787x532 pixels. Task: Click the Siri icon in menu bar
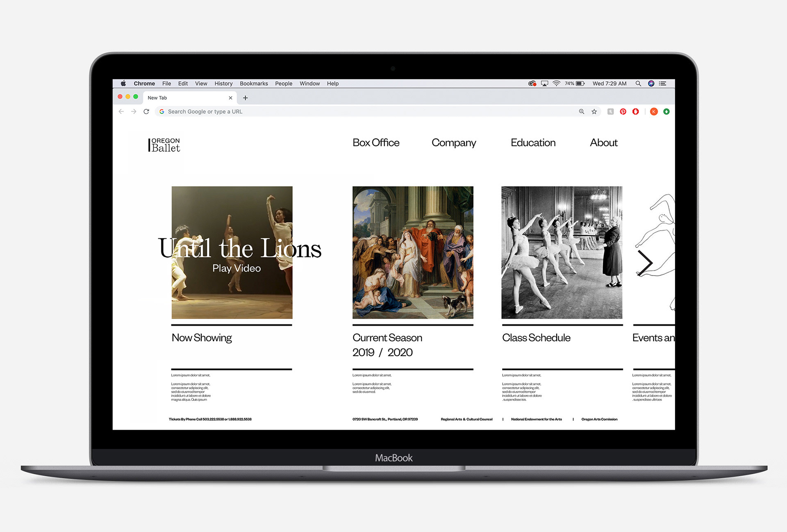pos(651,84)
